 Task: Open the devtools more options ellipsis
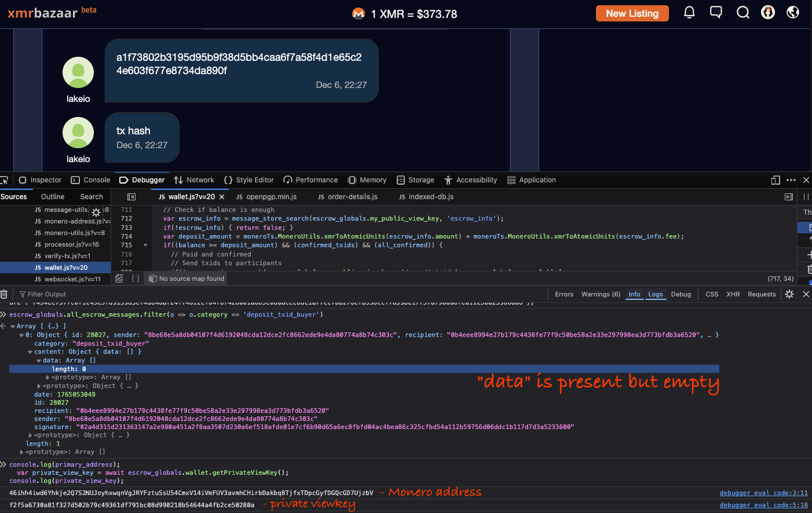791,180
